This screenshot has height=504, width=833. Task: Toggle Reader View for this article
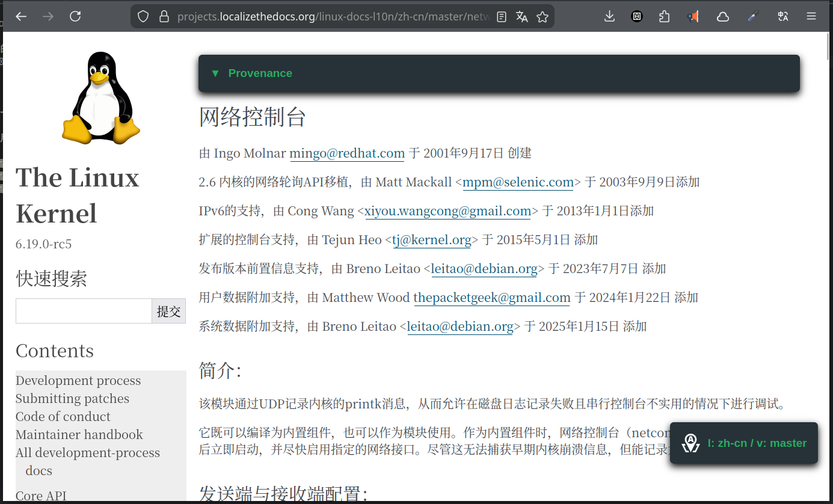pos(501,16)
